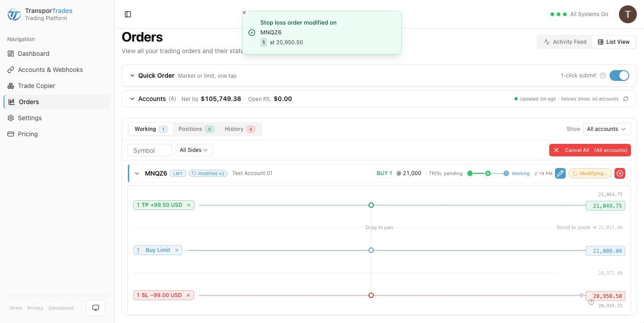Open Dashboard in the navigation
This screenshot has width=644, height=323.
57,54
